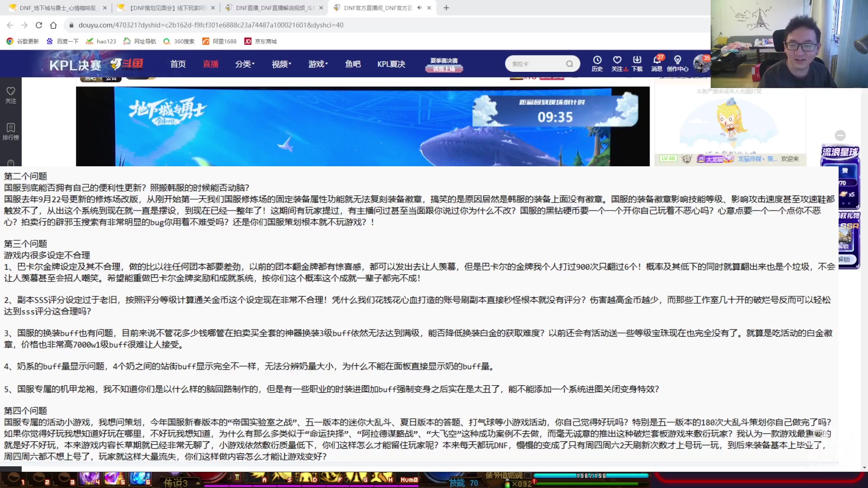Click the search magnifier icon
The image size is (868, 488).
[570, 64]
